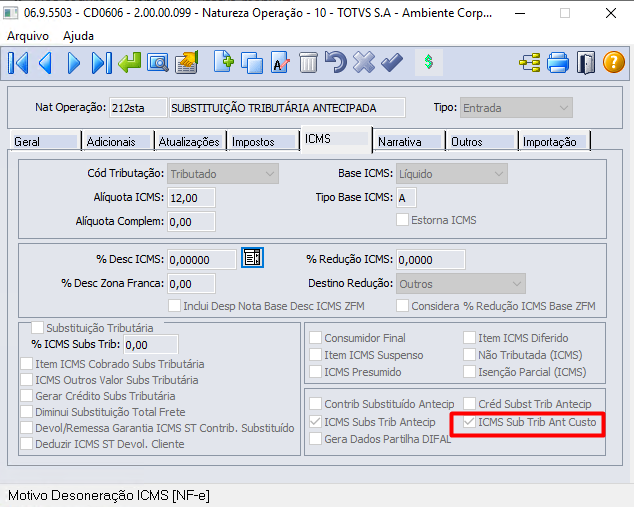634x507 pixels.
Task: Toggle Considera % Redução ICMS Base ZFM
Action: 402,306
